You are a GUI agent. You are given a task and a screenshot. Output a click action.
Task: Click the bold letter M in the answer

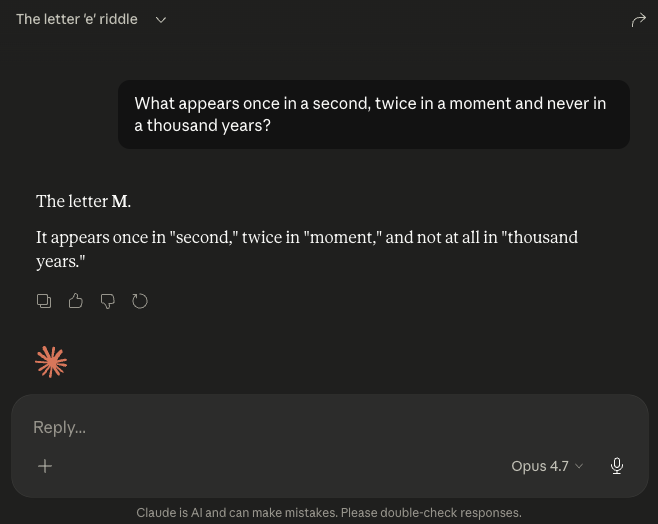[x=119, y=202]
